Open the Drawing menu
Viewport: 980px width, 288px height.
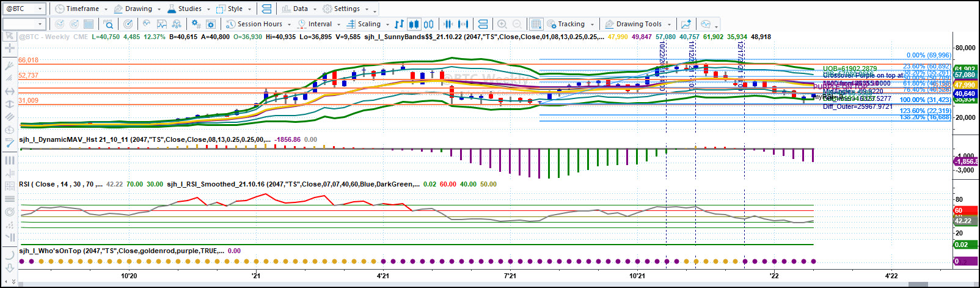click(137, 9)
